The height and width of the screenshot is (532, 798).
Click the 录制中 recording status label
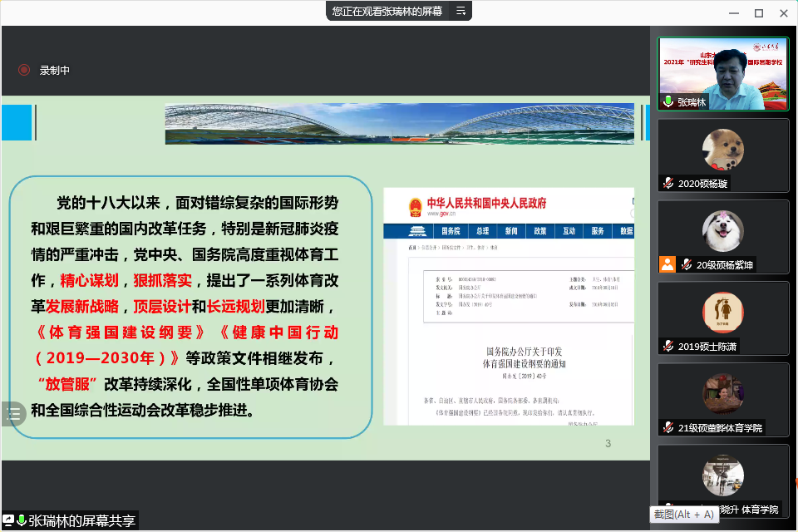pyautogui.click(x=55, y=71)
